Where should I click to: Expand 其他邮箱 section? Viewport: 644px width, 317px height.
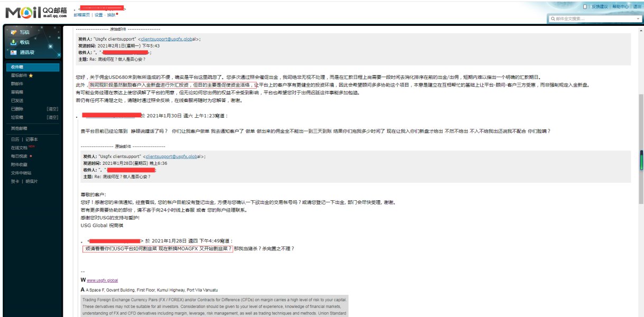point(19,128)
